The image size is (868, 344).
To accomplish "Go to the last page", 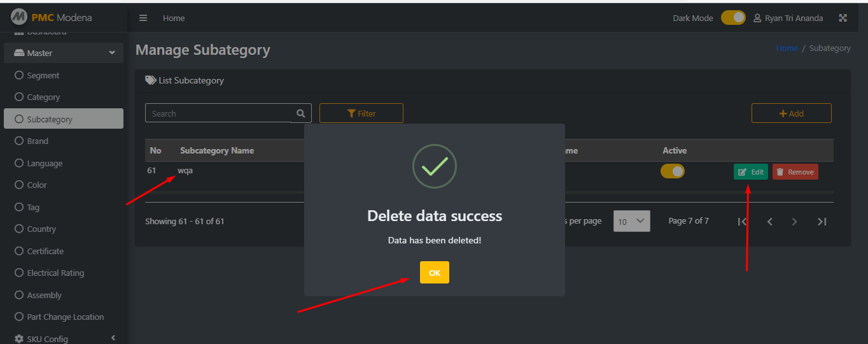I will tap(822, 222).
